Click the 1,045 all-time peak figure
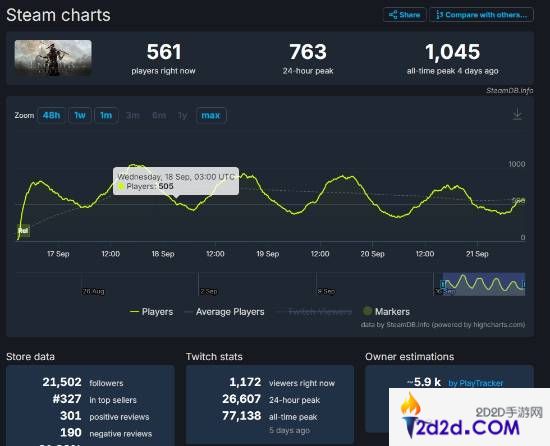The image size is (550, 446). click(452, 52)
